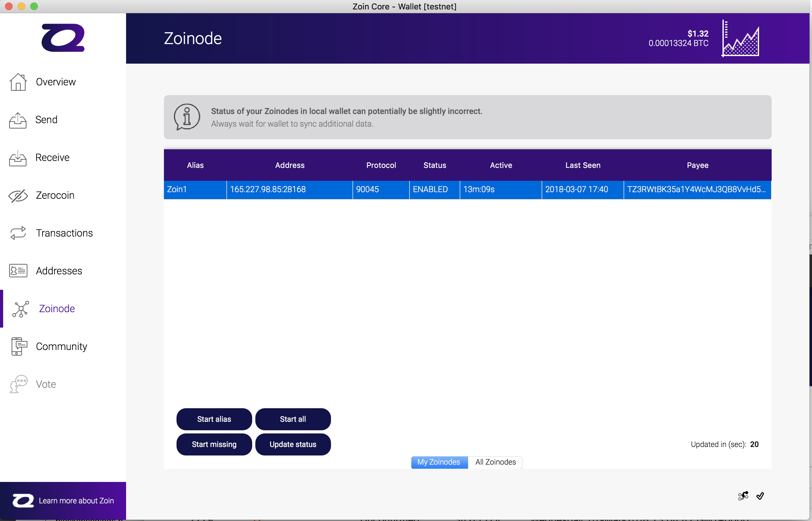
Task: Click the Start alias button
Action: (x=214, y=419)
